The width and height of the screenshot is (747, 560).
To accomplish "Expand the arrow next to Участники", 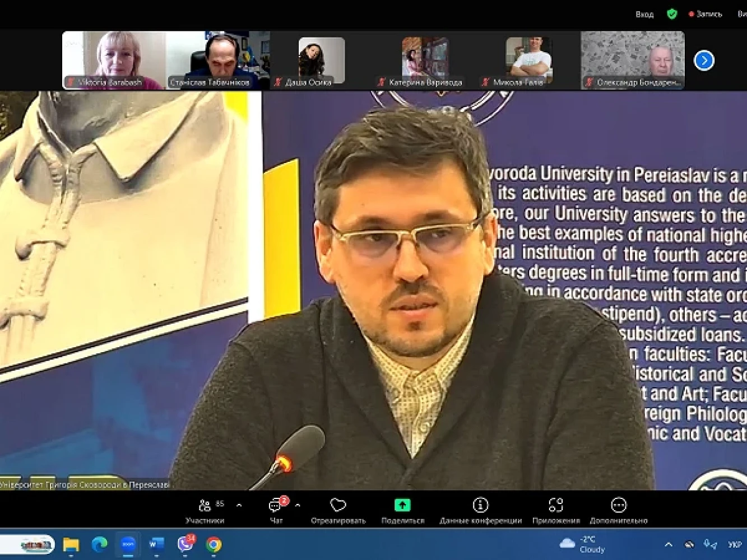I will [x=239, y=505].
